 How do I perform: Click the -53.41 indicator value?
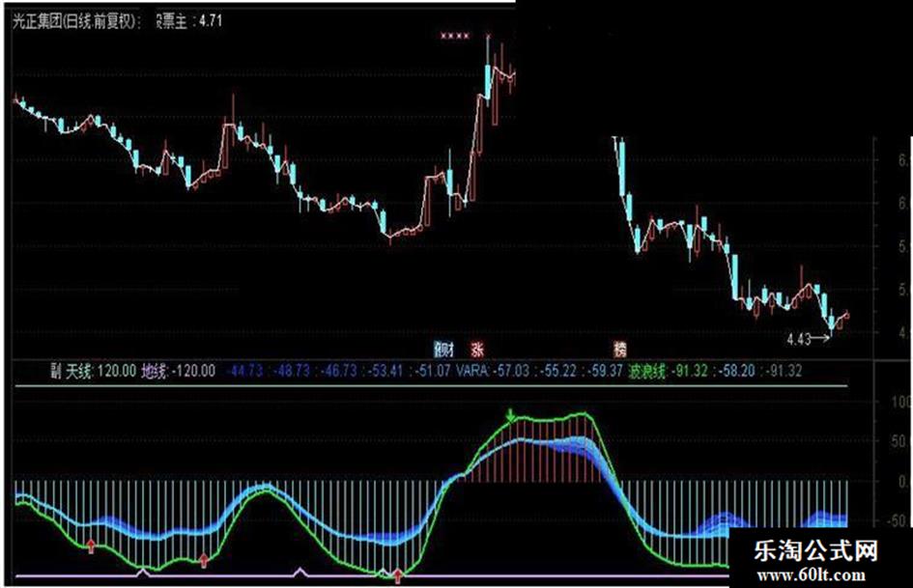385,371
